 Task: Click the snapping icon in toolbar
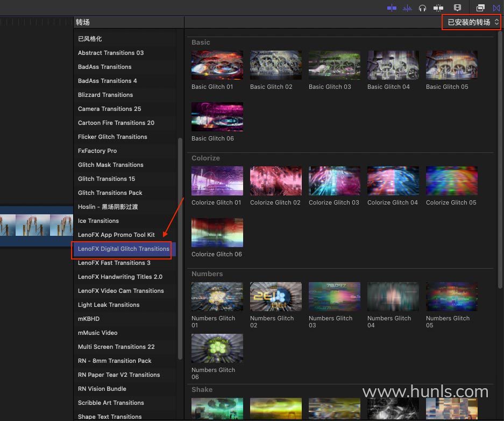point(439,8)
